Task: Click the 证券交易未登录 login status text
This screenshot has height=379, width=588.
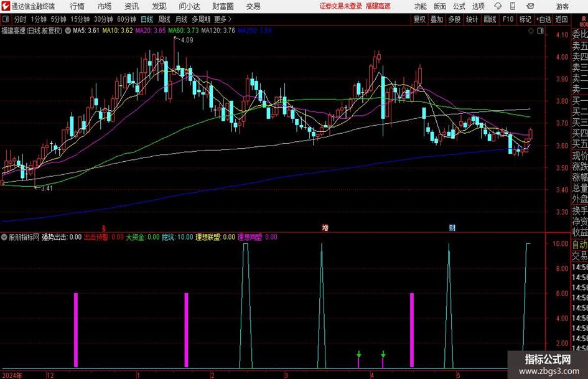Action: [x=341, y=6]
